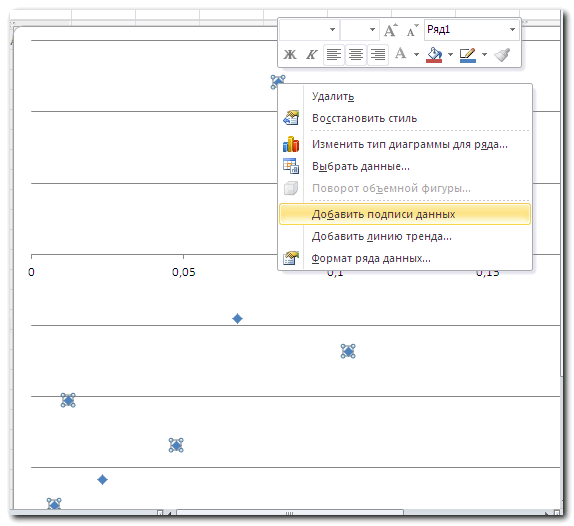Click the align right icon

point(377,55)
